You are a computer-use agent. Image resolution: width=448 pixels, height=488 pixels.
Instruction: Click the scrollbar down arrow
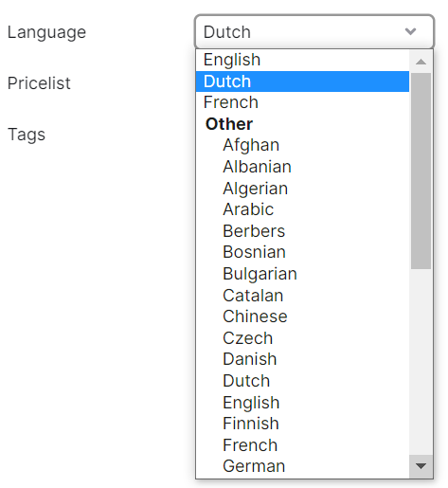pyautogui.click(x=421, y=466)
